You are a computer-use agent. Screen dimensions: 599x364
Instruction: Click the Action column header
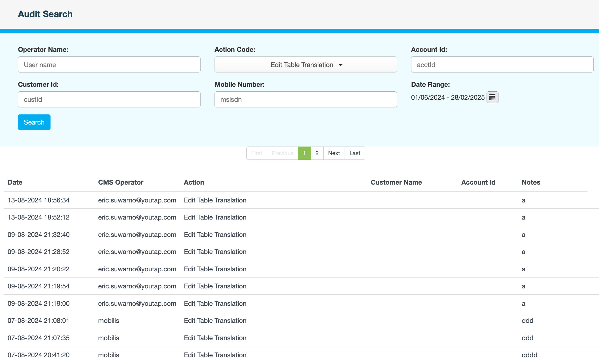194,182
